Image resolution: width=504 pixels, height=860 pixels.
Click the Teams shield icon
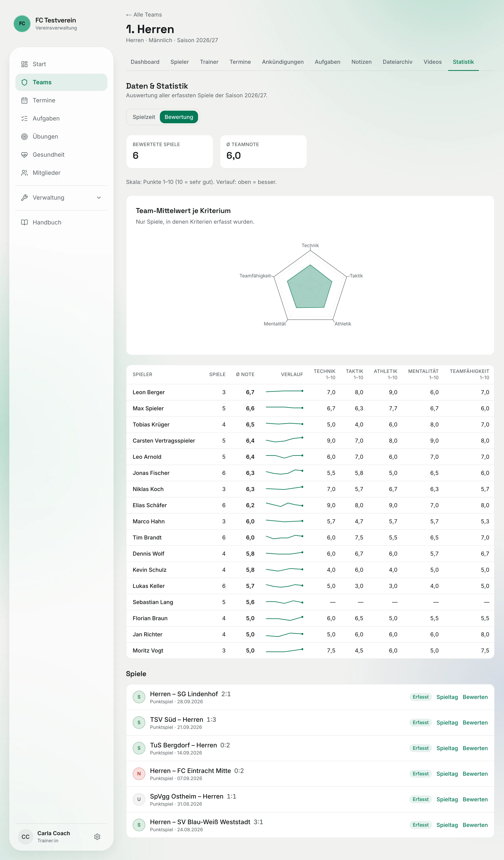[24, 82]
